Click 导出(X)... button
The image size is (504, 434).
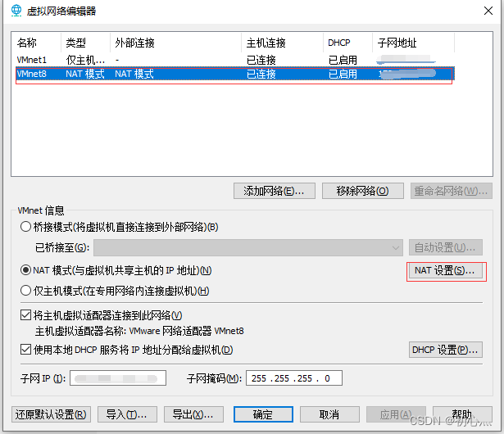193,414
